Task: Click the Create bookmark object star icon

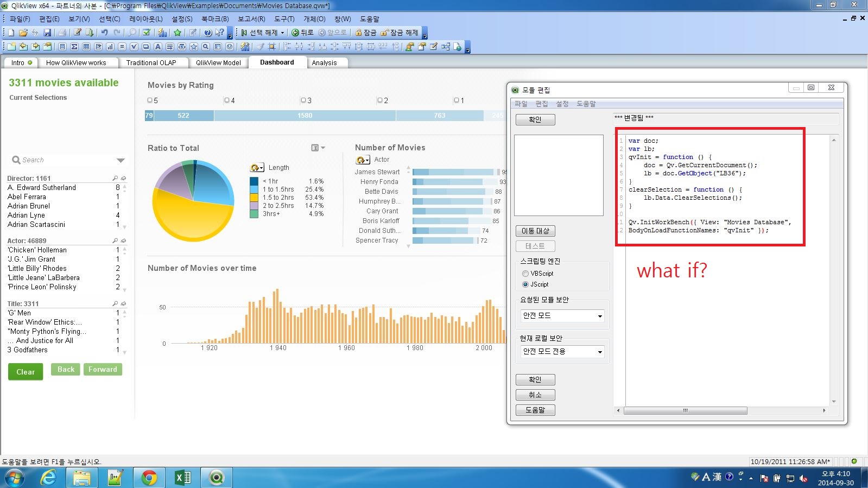Action: (194, 47)
